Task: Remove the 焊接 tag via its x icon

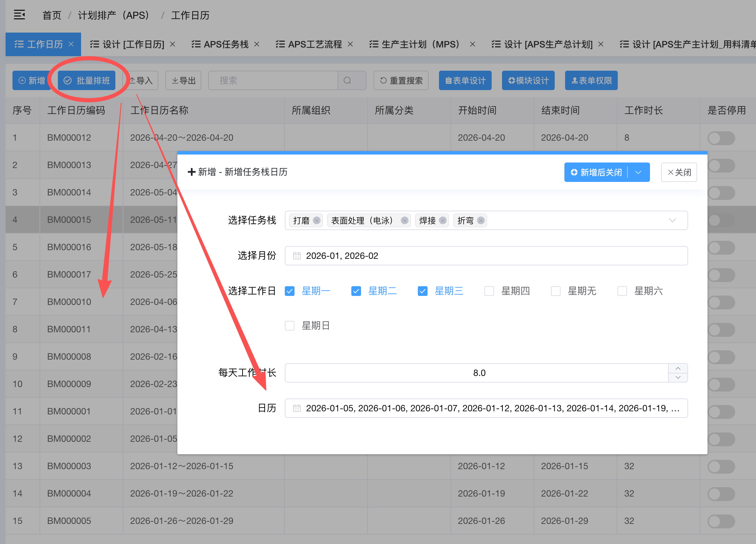Action: click(442, 220)
